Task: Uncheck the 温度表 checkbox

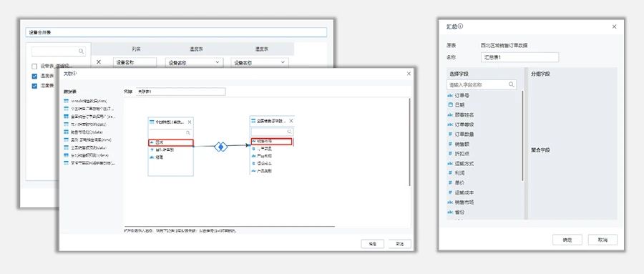Action: point(34,76)
